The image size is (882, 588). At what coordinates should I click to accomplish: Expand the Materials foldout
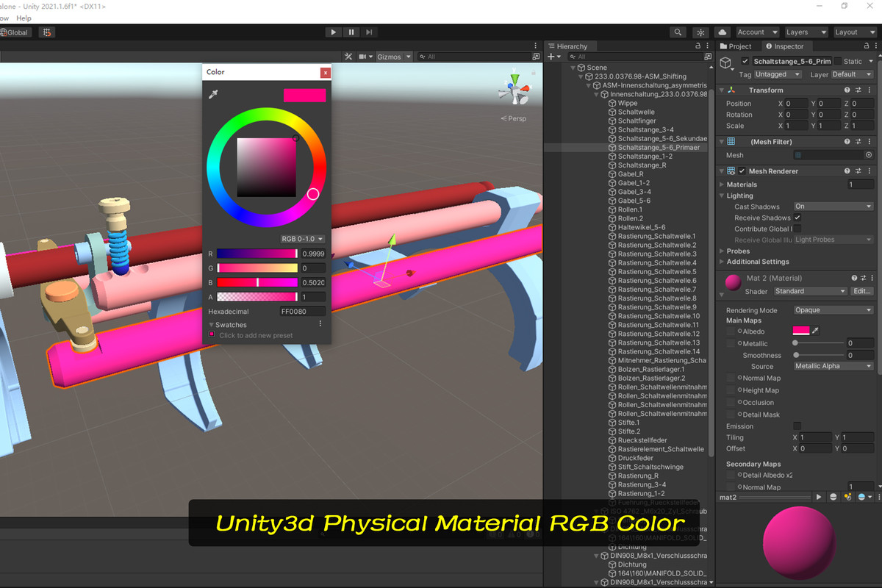coord(722,184)
